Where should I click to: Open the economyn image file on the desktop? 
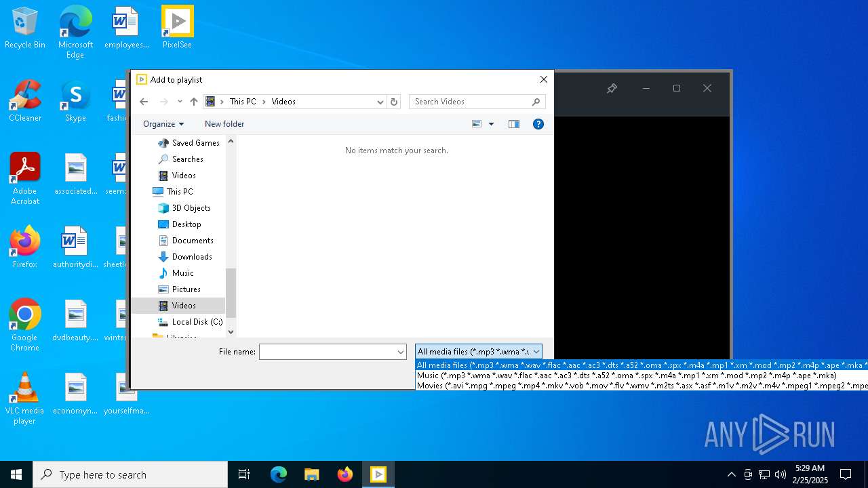click(75, 394)
